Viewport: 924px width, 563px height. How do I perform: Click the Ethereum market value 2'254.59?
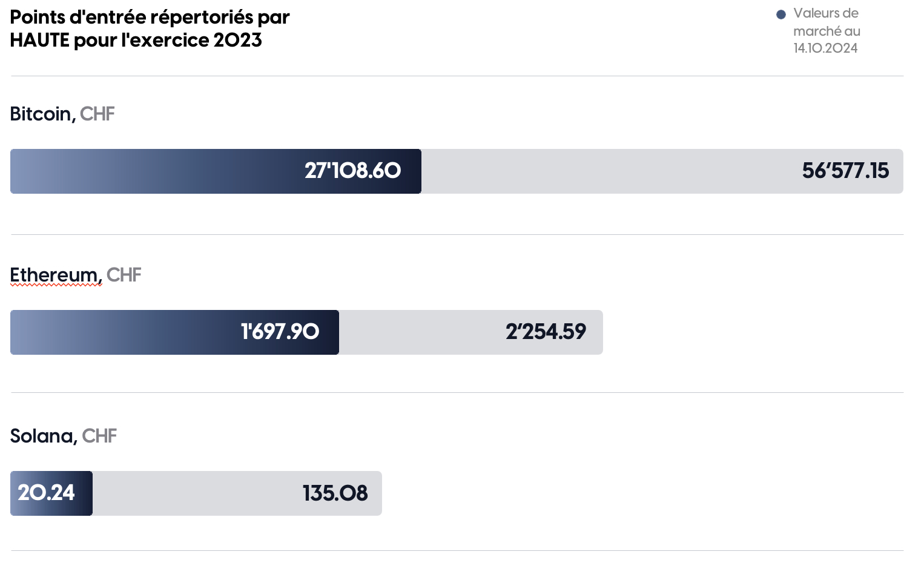click(x=546, y=332)
